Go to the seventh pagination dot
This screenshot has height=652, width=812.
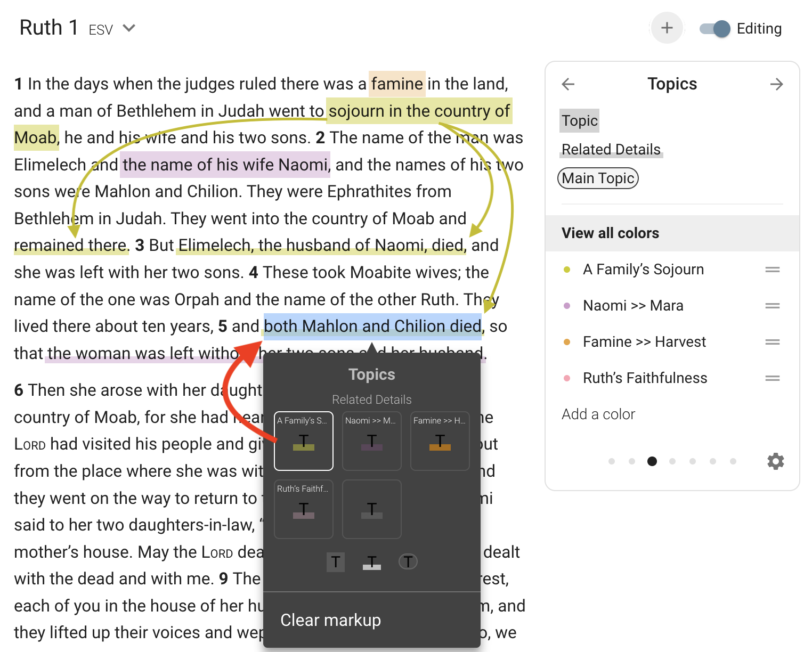pos(733,461)
